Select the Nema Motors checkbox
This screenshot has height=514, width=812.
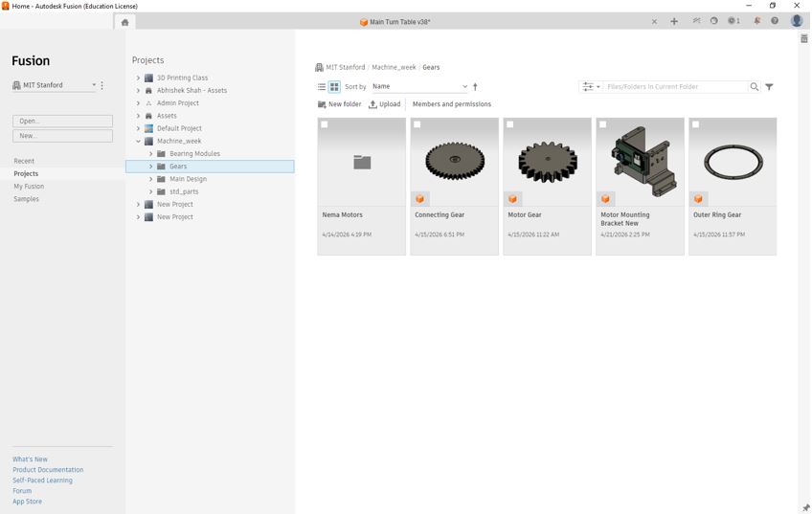[325, 124]
